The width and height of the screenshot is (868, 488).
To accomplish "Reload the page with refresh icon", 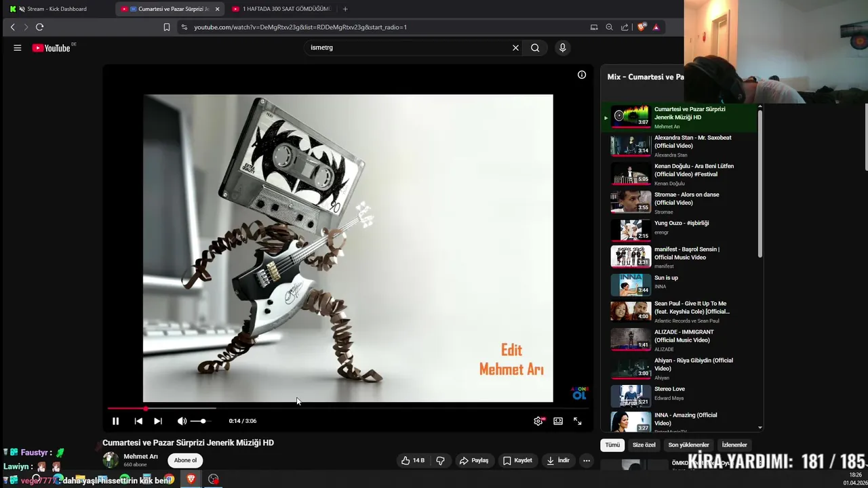I will point(39,27).
